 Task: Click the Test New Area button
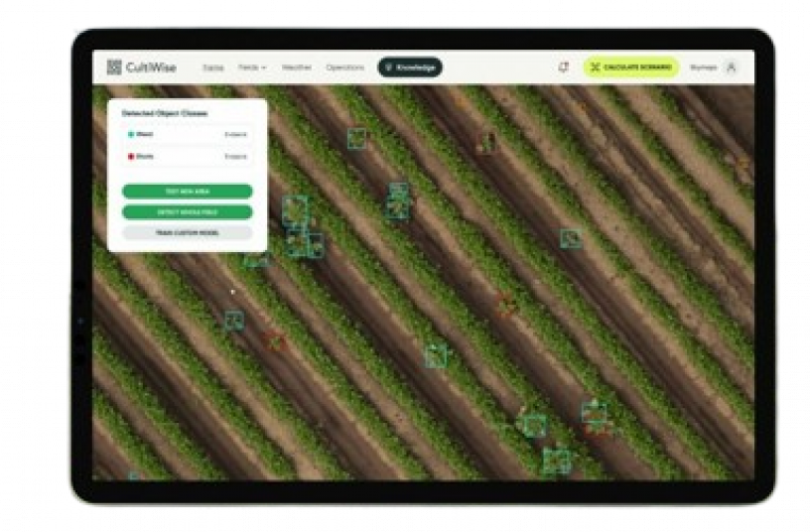pyautogui.click(x=187, y=192)
